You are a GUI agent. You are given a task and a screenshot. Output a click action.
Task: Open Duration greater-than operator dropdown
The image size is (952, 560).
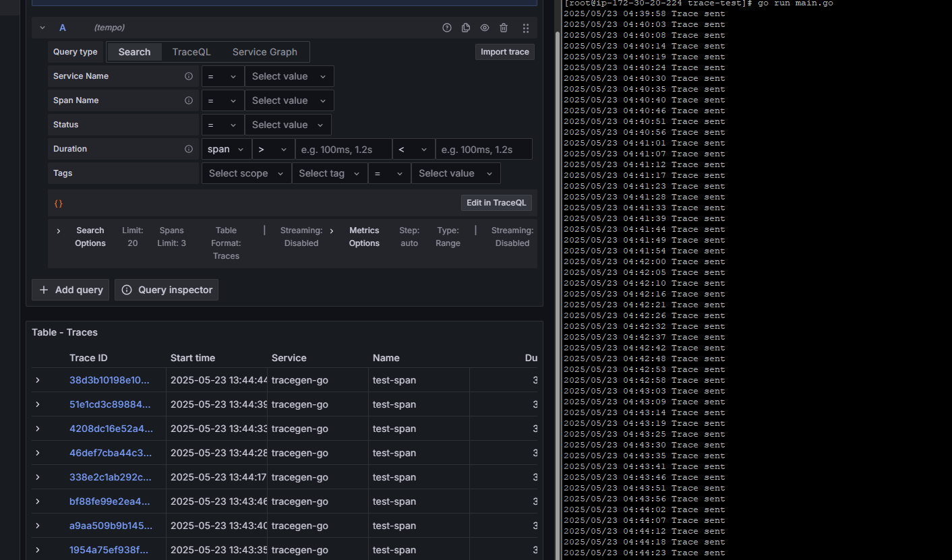coord(274,149)
